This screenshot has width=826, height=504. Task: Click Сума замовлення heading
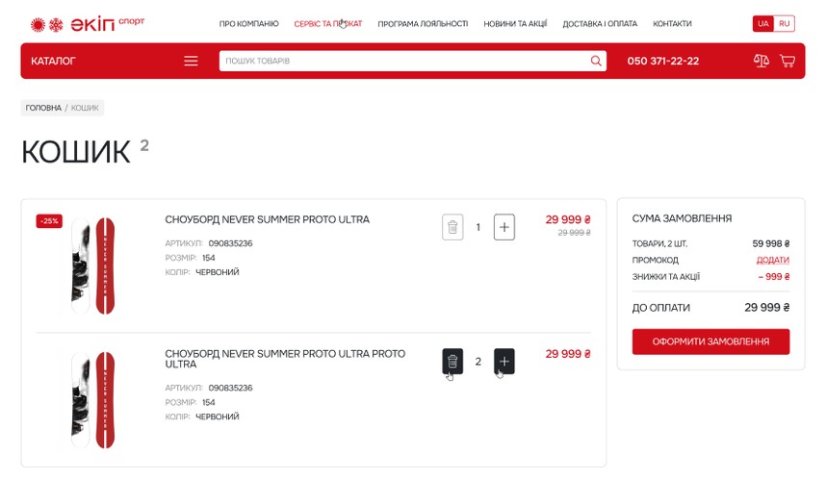click(x=682, y=218)
